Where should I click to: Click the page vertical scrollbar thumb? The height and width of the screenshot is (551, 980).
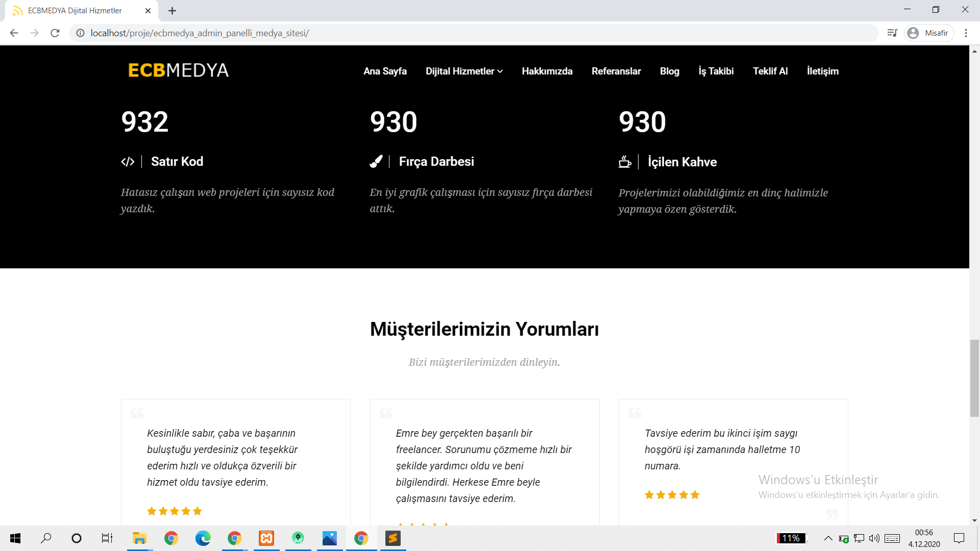point(974,378)
